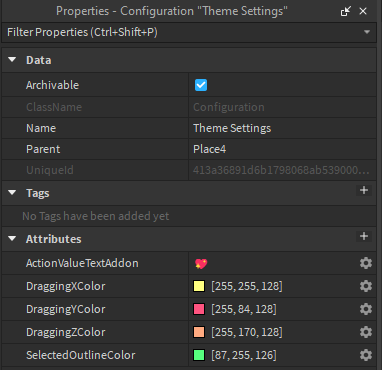Click the [255, 170, 128] color value
The height and width of the screenshot is (370, 382).
(247, 332)
